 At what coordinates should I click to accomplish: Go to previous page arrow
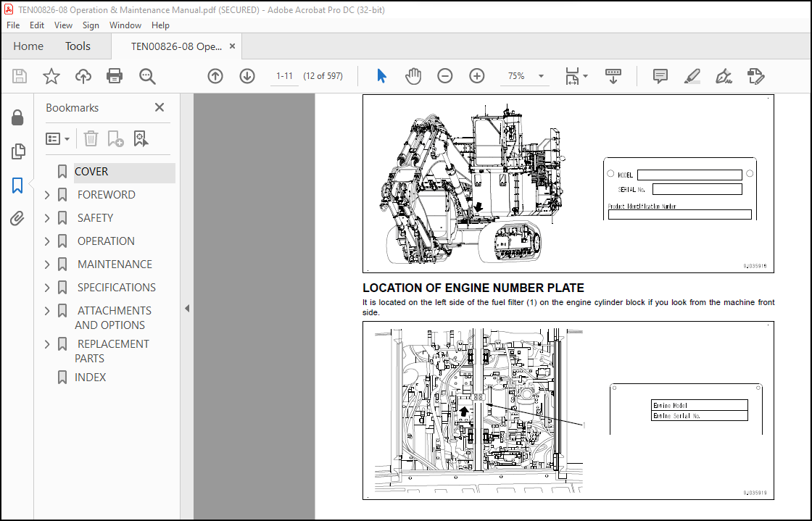[x=215, y=77]
